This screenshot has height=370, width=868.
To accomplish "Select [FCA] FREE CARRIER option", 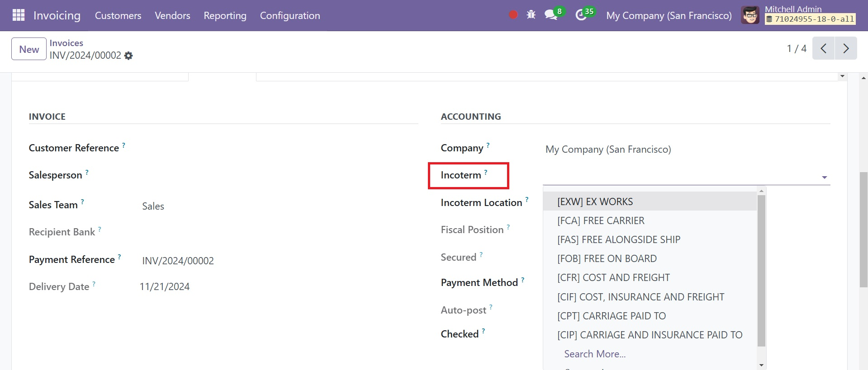I will click(650, 220).
